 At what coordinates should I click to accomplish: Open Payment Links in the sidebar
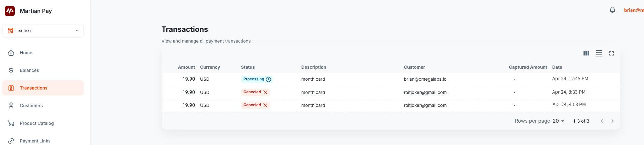[x=35, y=141]
